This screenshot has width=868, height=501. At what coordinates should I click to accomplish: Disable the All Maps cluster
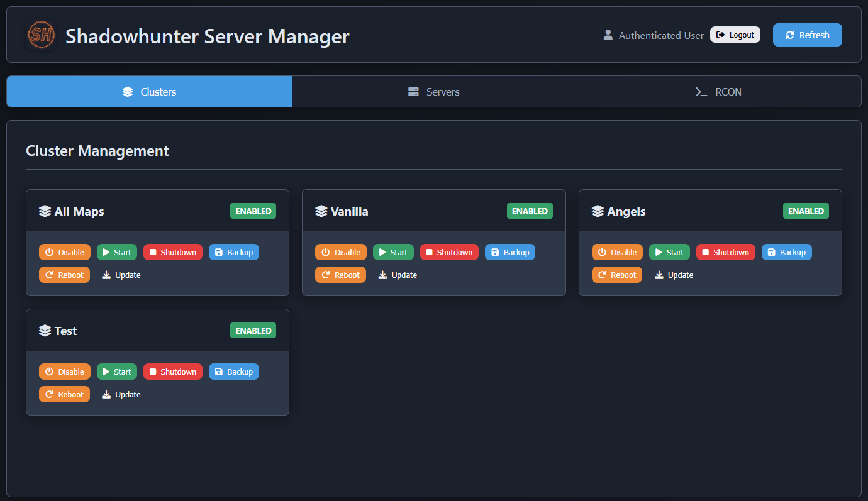point(64,251)
